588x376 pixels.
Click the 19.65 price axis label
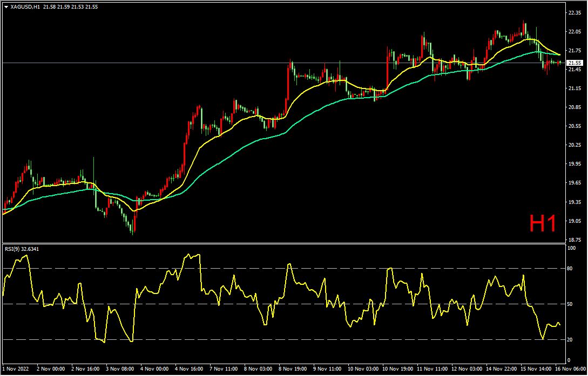point(575,183)
